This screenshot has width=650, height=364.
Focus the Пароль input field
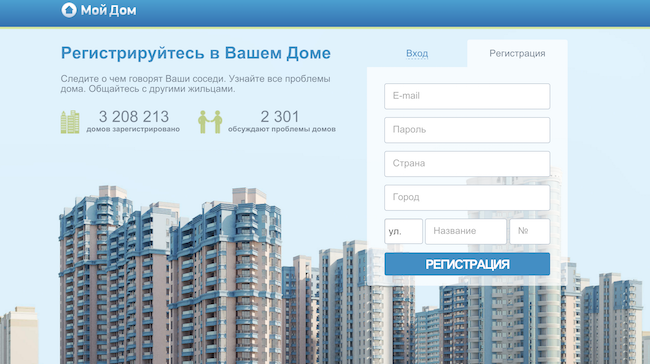[467, 130]
